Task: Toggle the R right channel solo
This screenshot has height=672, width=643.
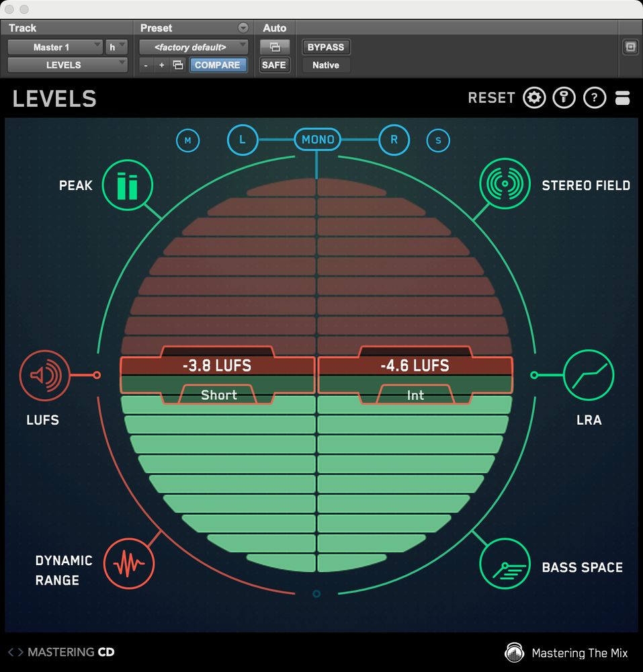Action: point(394,140)
